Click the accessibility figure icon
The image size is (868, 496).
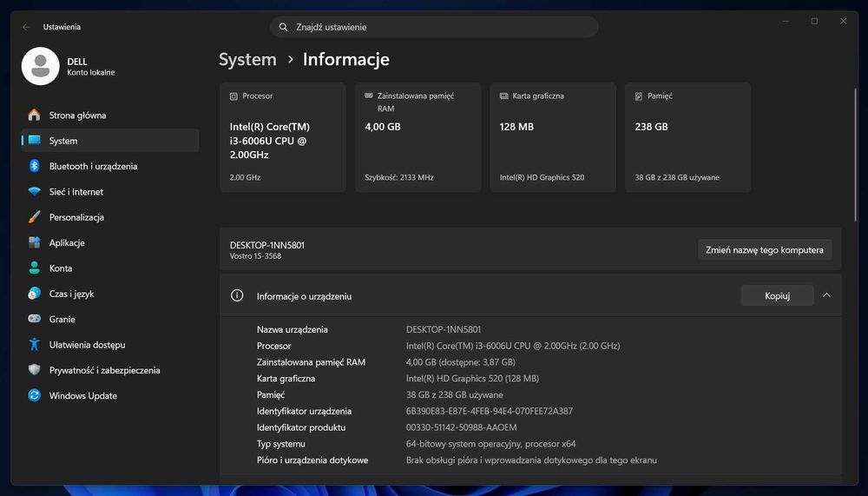point(35,344)
